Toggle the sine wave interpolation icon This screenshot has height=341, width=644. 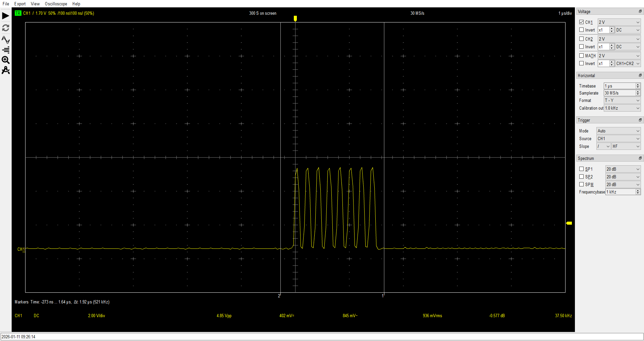coord(6,40)
